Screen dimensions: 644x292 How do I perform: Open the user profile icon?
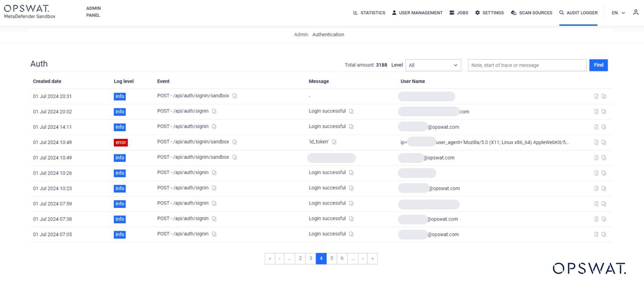click(x=636, y=12)
